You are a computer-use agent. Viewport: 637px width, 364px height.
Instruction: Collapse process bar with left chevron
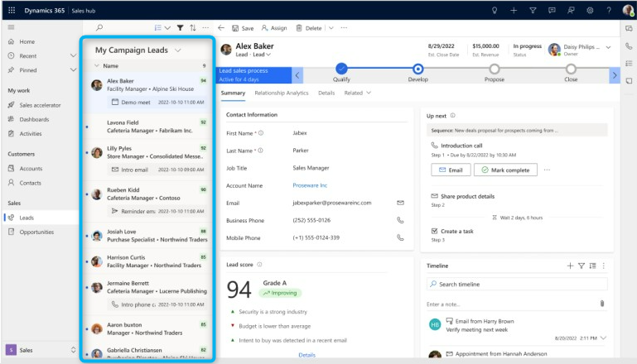click(x=297, y=75)
